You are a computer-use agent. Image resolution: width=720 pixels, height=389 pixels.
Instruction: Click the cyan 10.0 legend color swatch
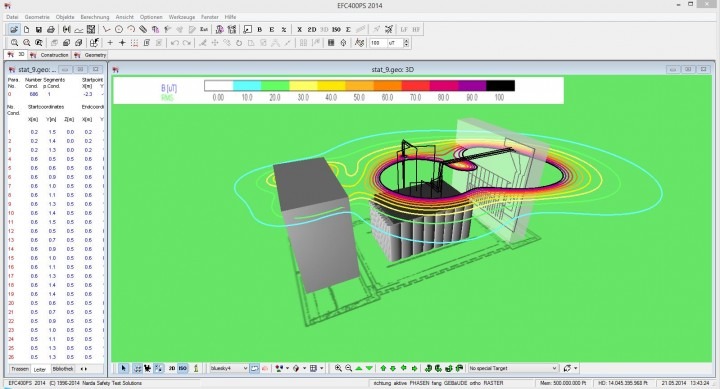click(x=247, y=85)
